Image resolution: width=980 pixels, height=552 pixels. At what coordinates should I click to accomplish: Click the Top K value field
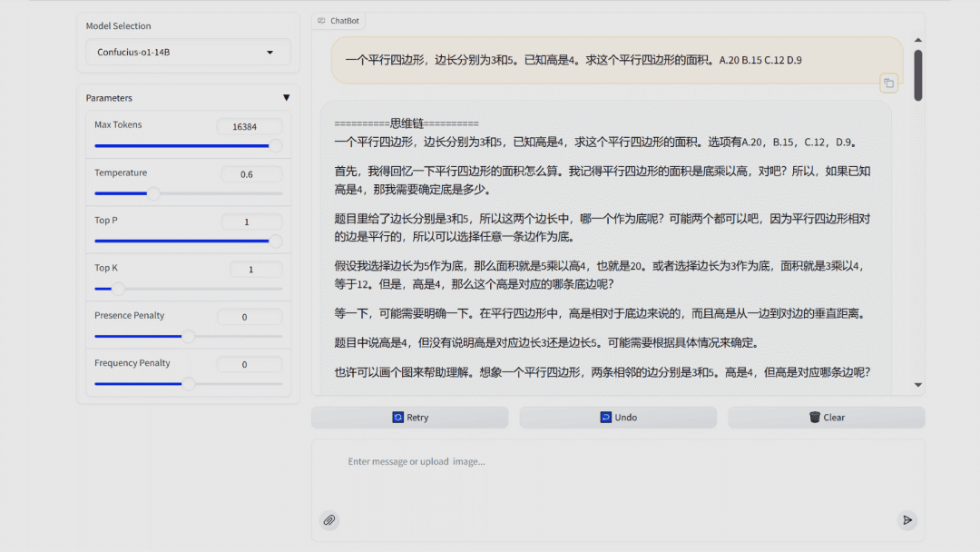click(256, 270)
